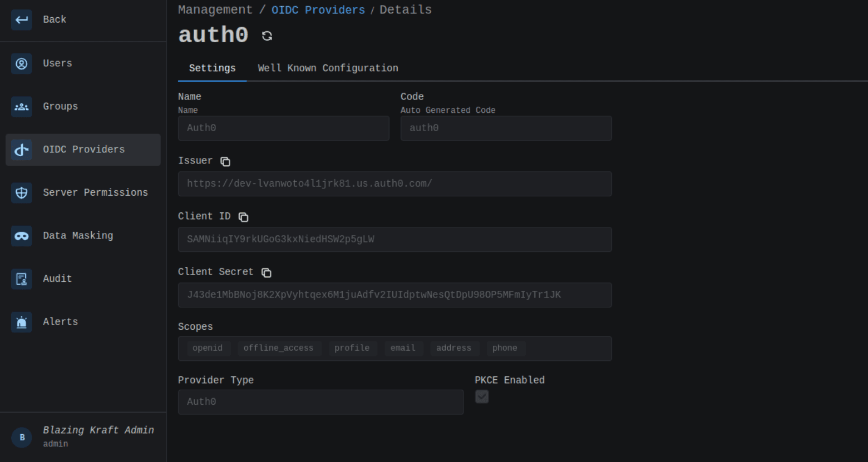
Task: Navigate to Audit in the sidebar
Action: [x=57, y=279]
